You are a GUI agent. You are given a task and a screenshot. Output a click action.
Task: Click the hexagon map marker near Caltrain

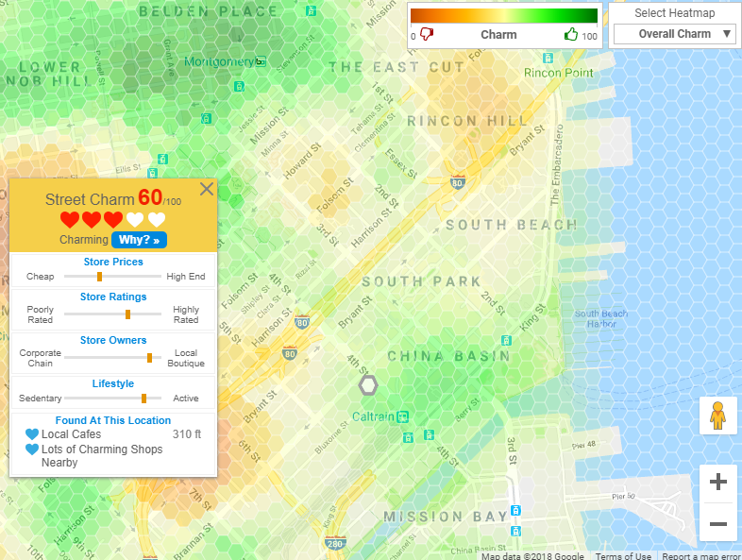point(368,385)
